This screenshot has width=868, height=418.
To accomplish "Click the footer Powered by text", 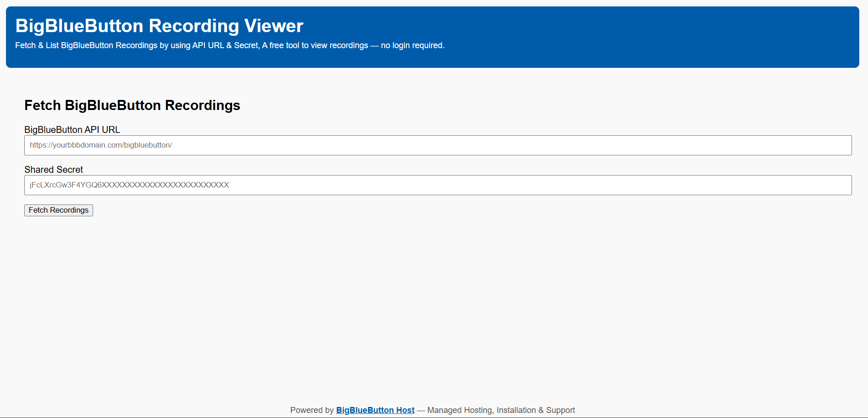I will coord(312,410).
